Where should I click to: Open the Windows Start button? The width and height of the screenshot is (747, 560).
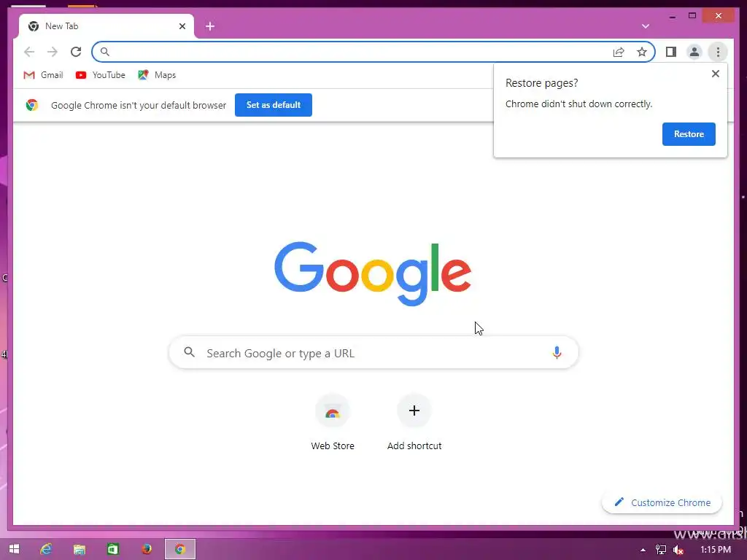pyautogui.click(x=14, y=549)
